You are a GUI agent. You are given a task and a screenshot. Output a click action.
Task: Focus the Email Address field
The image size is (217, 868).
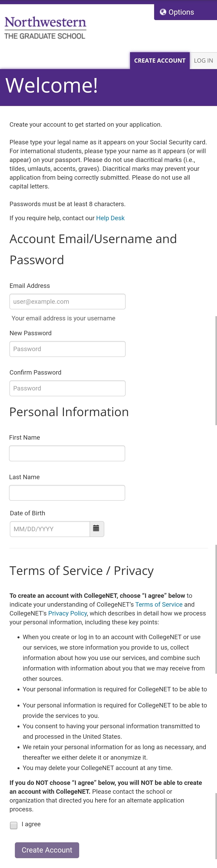pyautogui.click(x=68, y=302)
